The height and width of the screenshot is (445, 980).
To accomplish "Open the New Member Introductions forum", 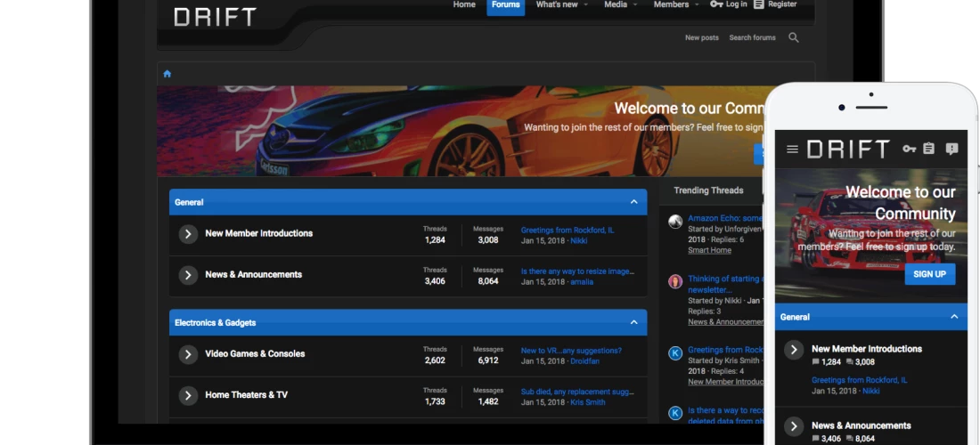I will tap(258, 233).
